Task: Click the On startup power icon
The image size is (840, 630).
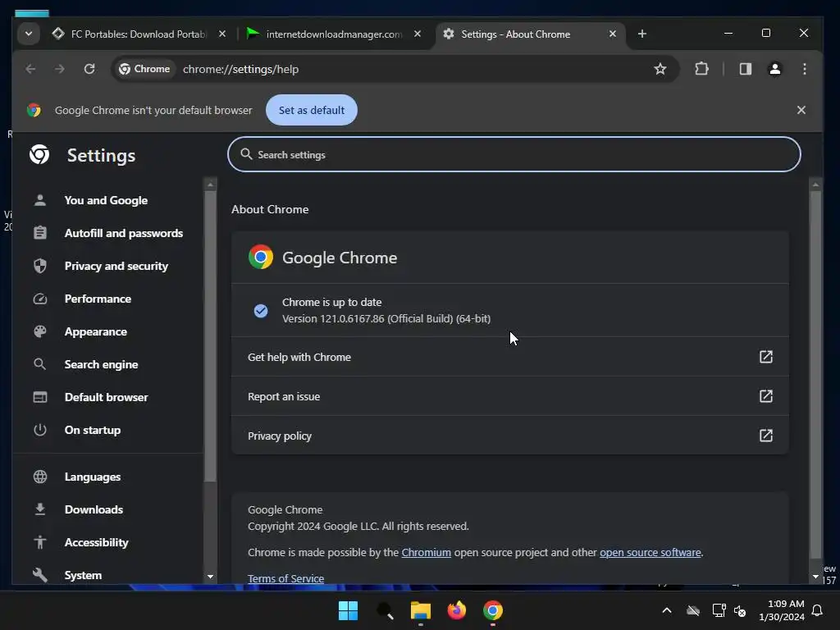Action: (40, 430)
